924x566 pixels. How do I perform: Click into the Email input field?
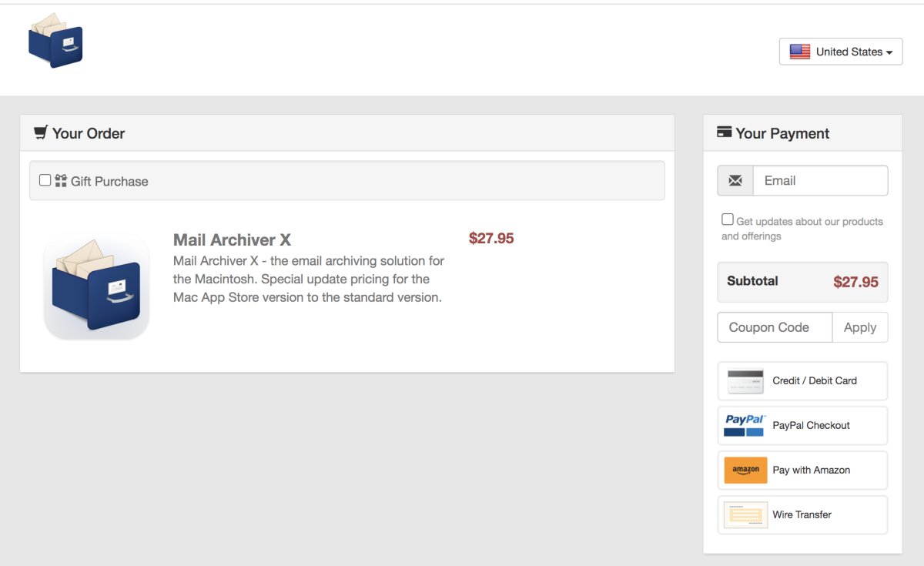point(820,181)
